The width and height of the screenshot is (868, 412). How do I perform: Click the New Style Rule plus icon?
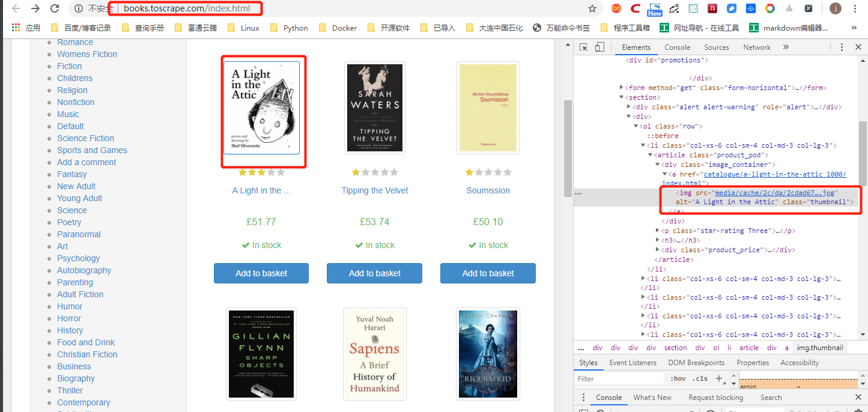(718, 378)
